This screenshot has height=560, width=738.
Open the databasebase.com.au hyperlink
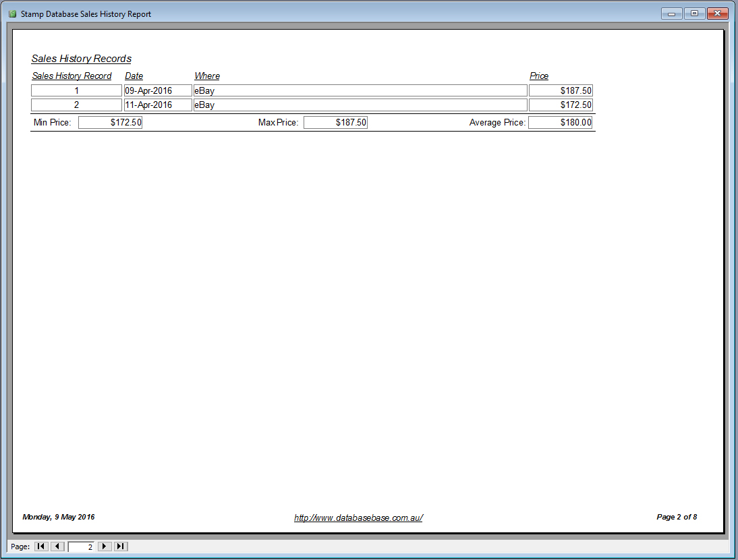(x=358, y=517)
